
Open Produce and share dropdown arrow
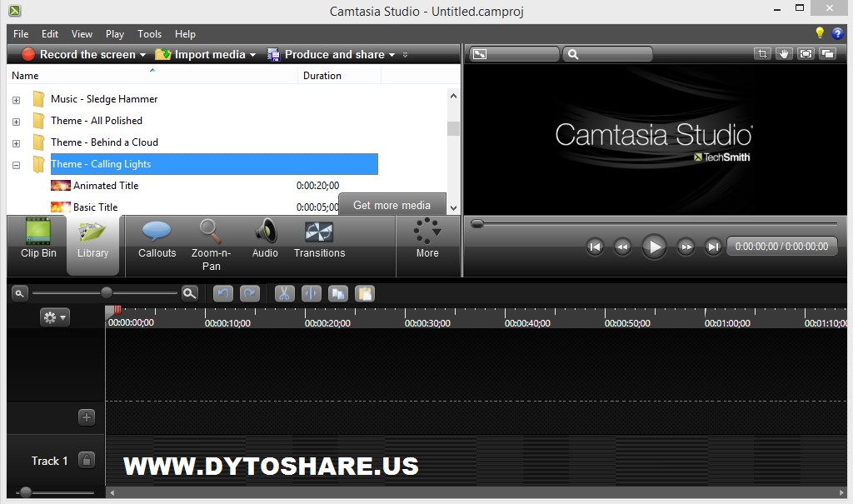pos(392,55)
